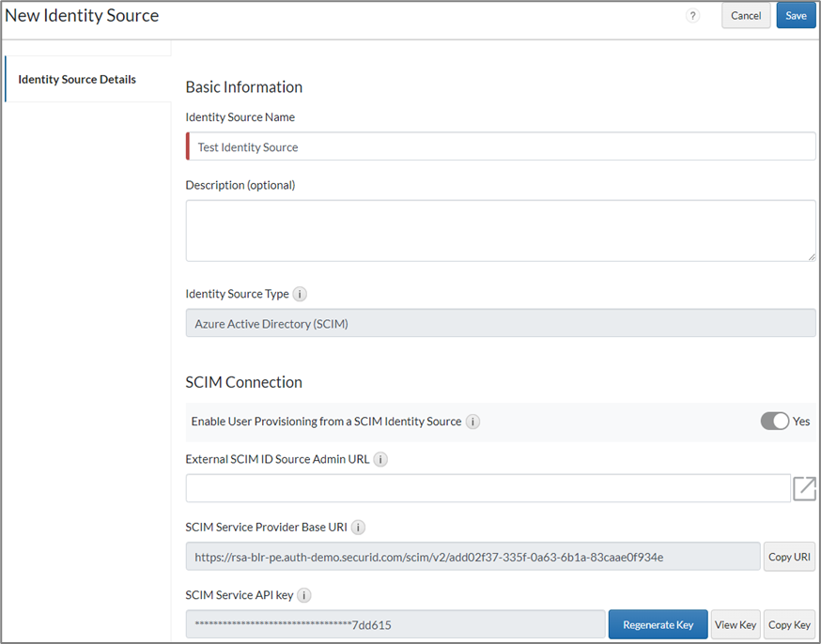The height and width of the screenshot is (644, 821).
Task: Click the SCIM Service Provider Base URI field
Action: coord(472,557)
